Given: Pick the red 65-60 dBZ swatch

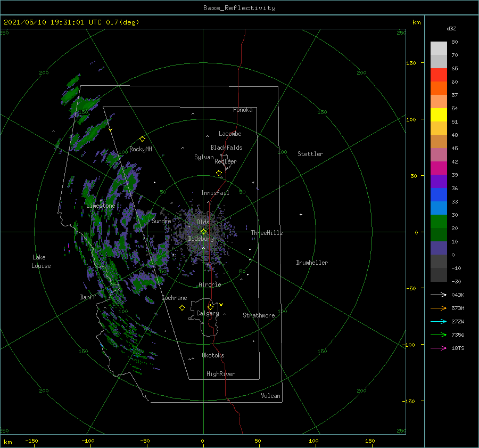Looking at the screenshot, I should click(x=439, y=75).
